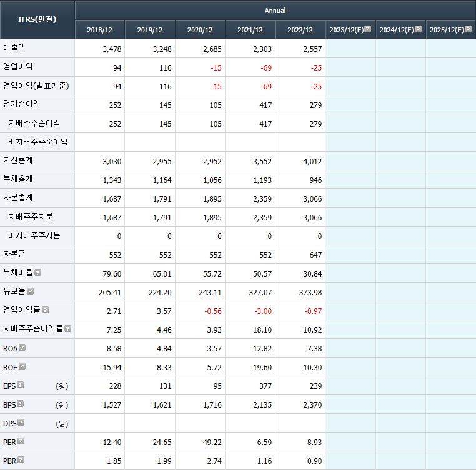Click the question mark icon next to DPS

[x=21, y=423]
